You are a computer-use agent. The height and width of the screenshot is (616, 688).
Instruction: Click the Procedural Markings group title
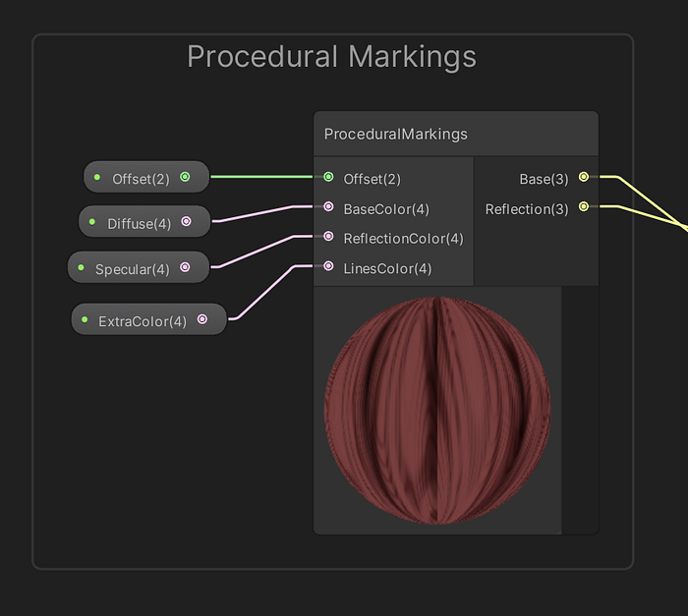tap(331, 57)
